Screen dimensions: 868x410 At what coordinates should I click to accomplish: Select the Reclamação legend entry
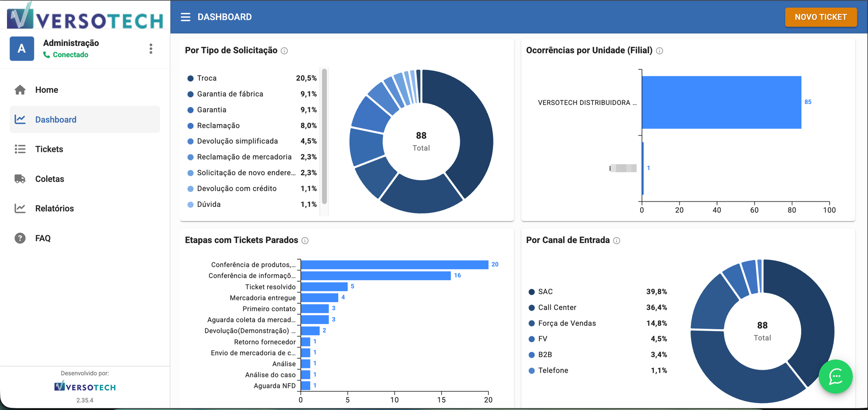(252, 126)
